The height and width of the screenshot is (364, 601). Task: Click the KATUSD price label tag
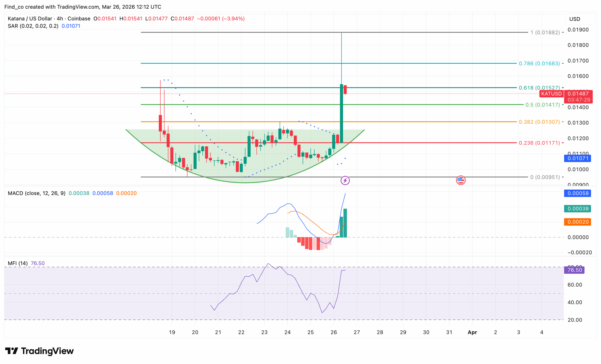click(551, 94)
